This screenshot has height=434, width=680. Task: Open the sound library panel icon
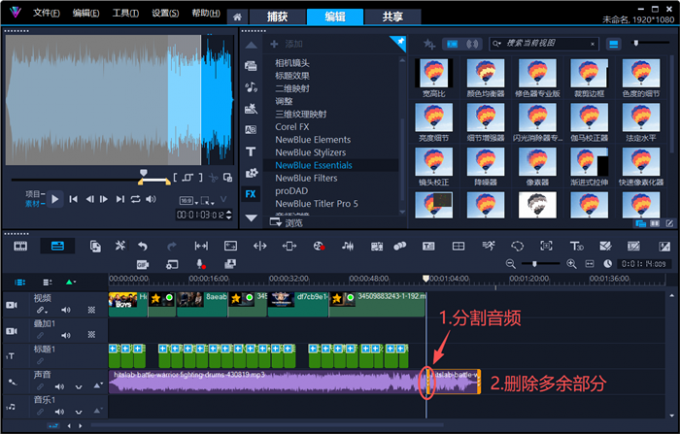[251, 87]
